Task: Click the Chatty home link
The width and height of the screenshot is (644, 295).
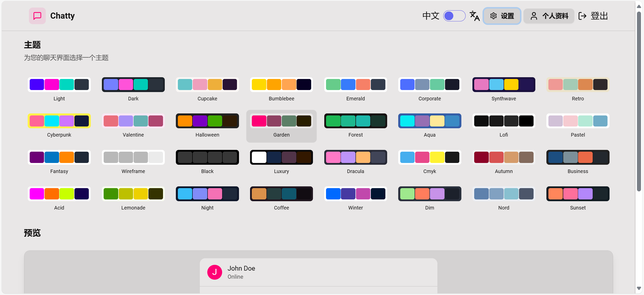Action: click(62, 16)
